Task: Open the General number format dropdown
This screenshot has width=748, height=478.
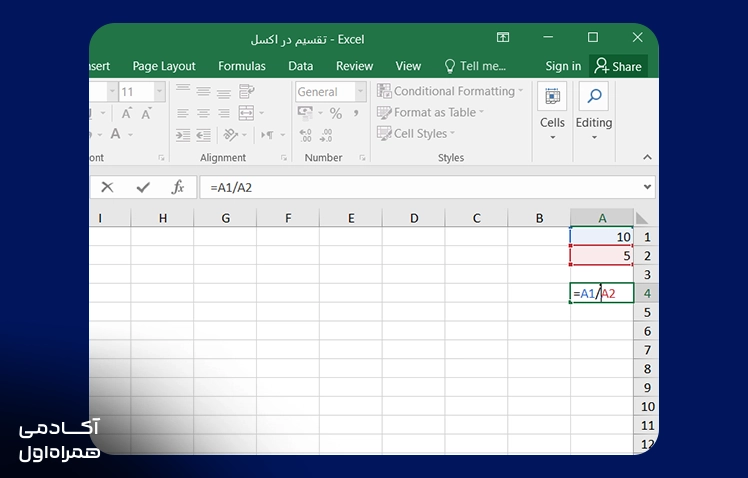Action: coord(361,91)
